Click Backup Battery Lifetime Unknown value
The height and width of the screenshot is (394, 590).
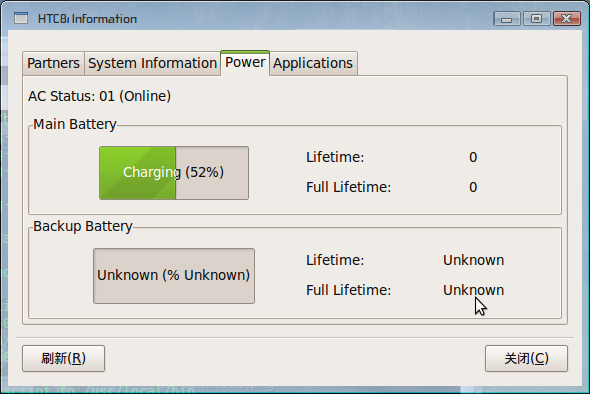473,260
